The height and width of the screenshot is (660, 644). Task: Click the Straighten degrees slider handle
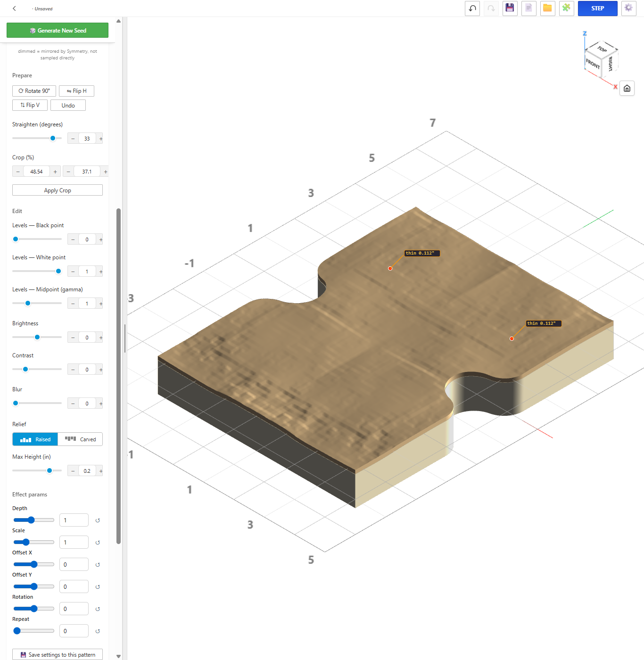point(53,138)
